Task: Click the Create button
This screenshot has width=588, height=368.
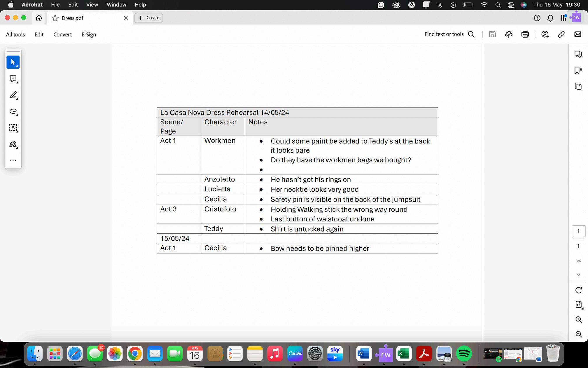Action: [149, 18]
